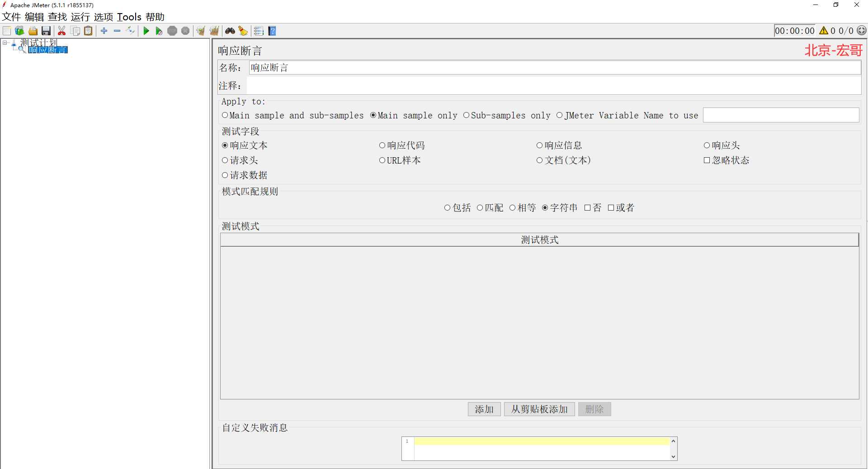Open the function helper list icon
The height and width of the screenshot is (469, 868).
click(259, 31)
